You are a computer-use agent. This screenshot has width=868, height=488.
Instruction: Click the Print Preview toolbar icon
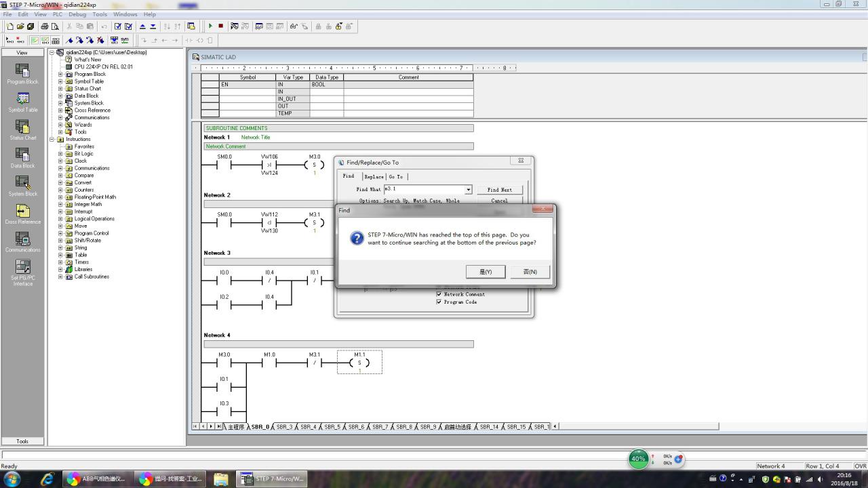tap(55, 26)
